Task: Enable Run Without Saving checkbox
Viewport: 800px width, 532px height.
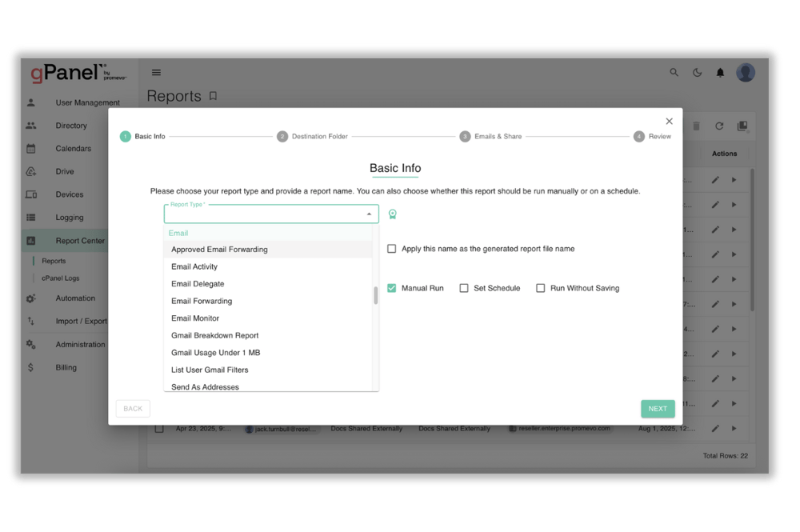Action: (540, 288)
